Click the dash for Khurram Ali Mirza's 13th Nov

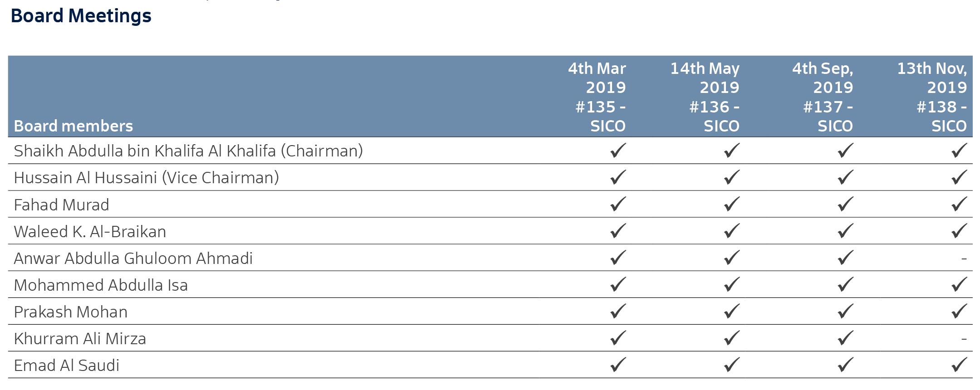(x=964, y=339)
